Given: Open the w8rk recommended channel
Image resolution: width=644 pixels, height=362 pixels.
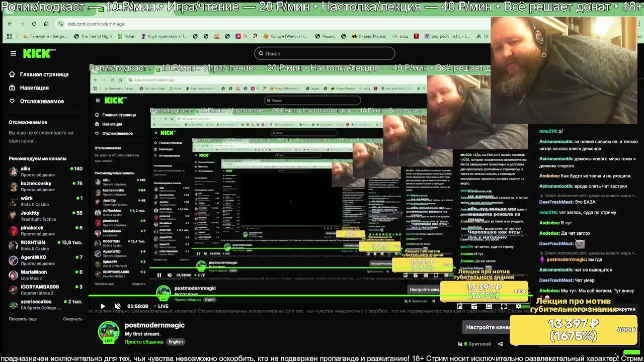Looking at the screenshot, I should click(x=45, y=201).
